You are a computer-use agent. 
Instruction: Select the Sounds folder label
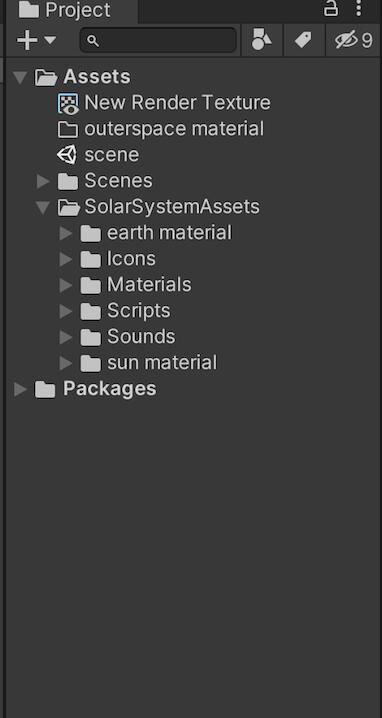(x=141, y=337)
